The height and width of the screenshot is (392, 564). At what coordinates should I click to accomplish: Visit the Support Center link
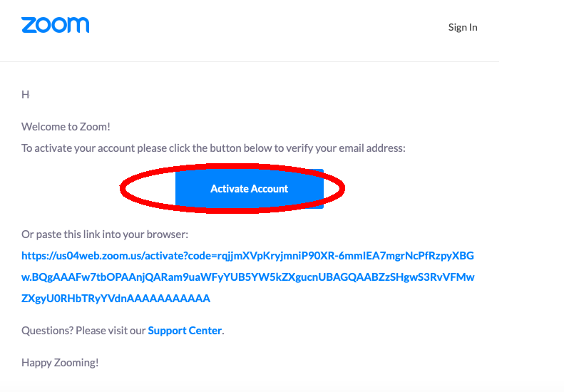(x=185, y=331)
